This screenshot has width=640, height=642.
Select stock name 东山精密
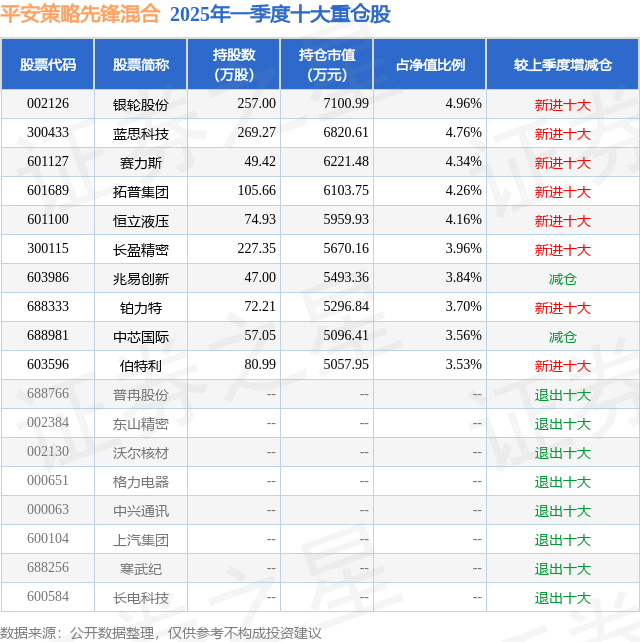(141, 425)
